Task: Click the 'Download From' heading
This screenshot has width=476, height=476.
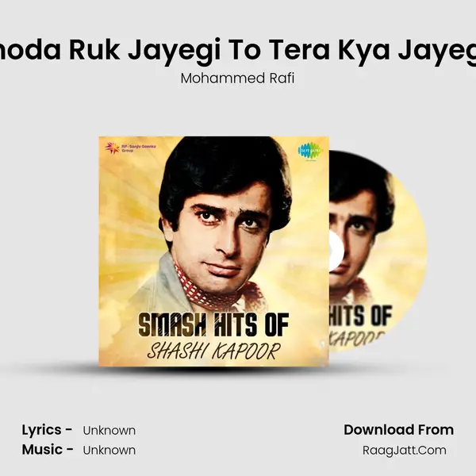Action: click(398, 430)
